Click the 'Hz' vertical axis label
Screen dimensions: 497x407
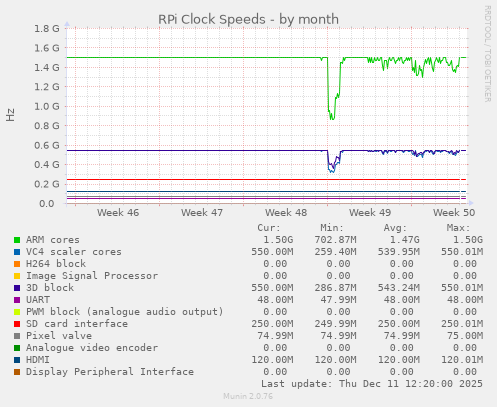[11, 115]
